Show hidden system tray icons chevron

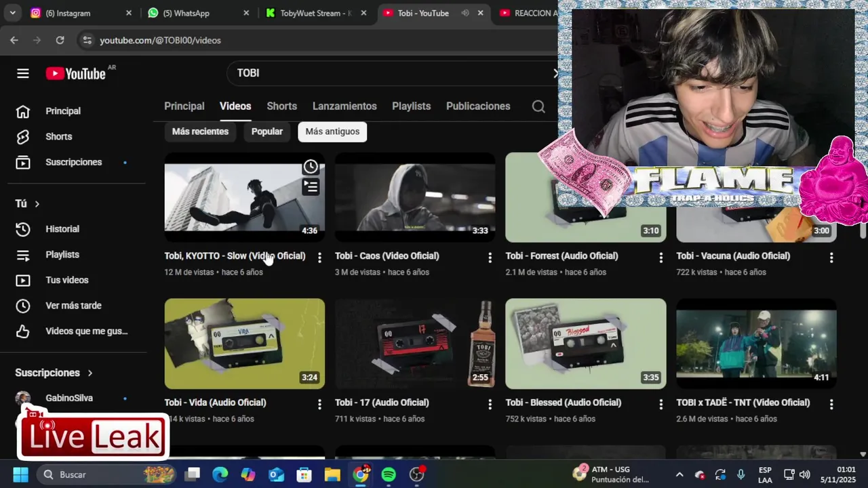click(679, 474)
